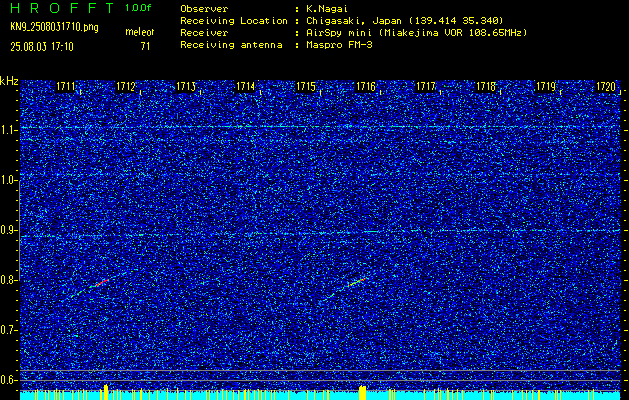Click the HROFFT title text
Screen dimensions: 629x400
pos(62,8)
